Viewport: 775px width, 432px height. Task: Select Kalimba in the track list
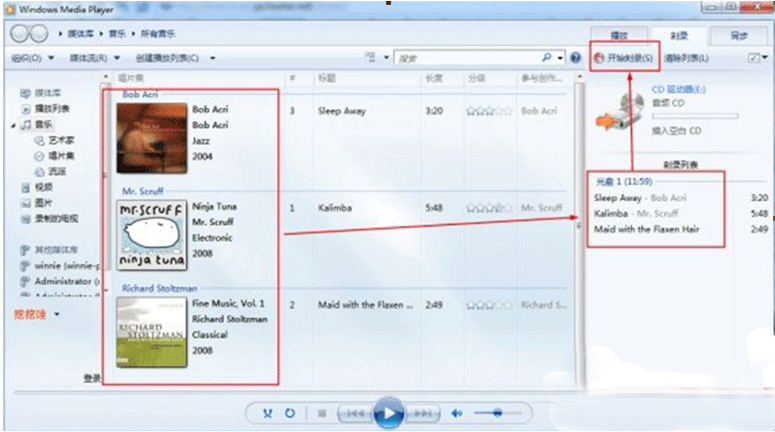point(335,208)
